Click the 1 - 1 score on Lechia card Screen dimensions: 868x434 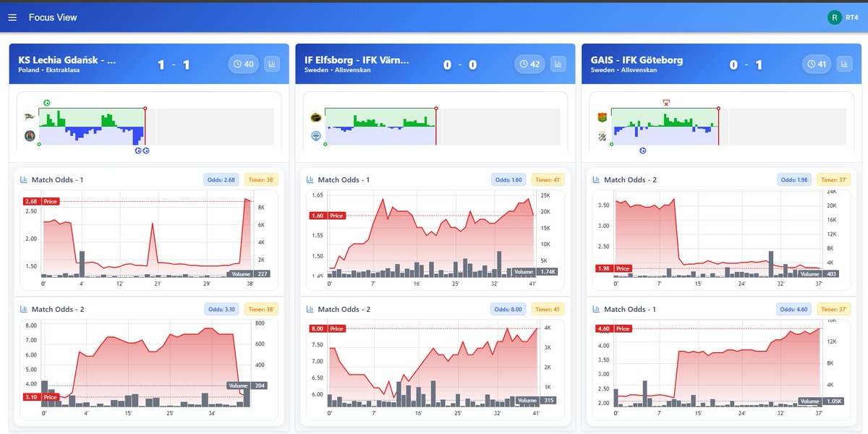pyautogui.click(x=174, y=65)
